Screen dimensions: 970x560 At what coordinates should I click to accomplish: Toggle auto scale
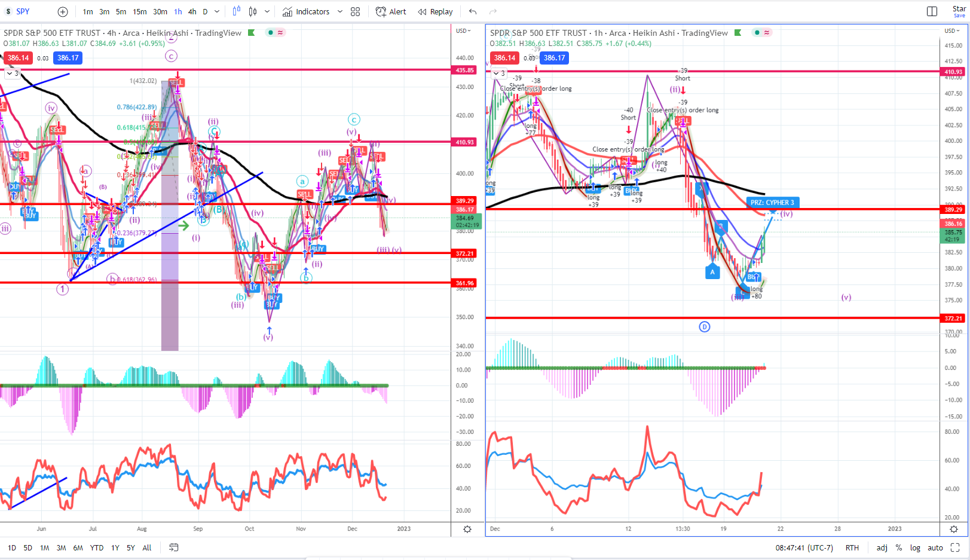point(935,548)
